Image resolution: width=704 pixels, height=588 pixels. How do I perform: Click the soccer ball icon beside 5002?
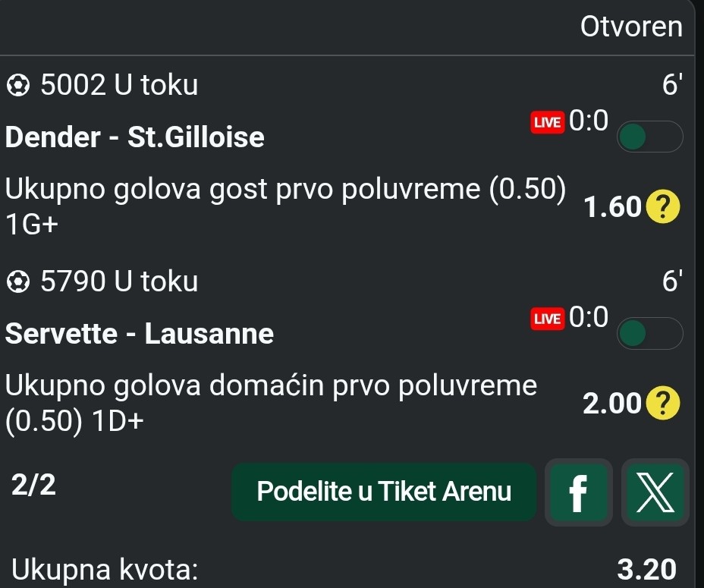click(15, 86)
